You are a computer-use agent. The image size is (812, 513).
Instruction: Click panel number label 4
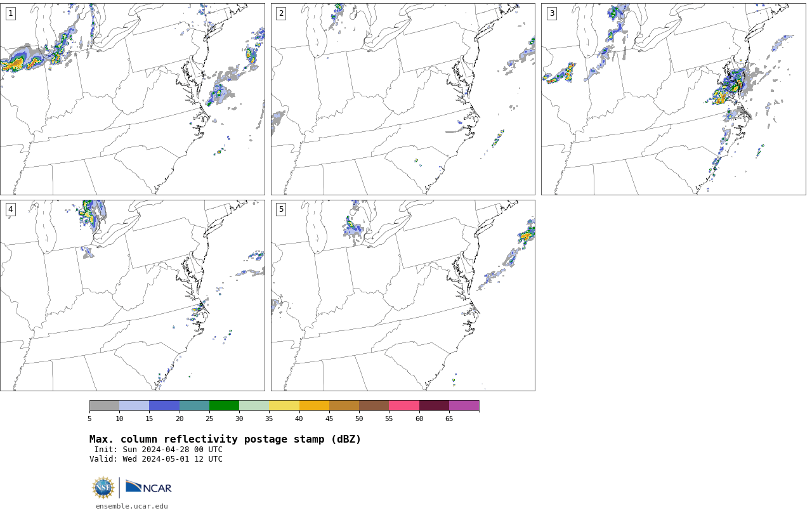pos(10,209)
